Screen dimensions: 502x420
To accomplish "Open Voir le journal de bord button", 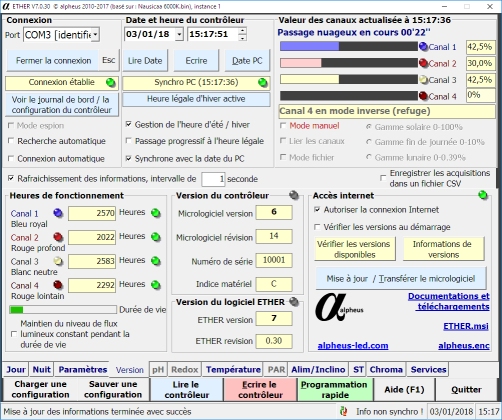I will pos(62,105).
